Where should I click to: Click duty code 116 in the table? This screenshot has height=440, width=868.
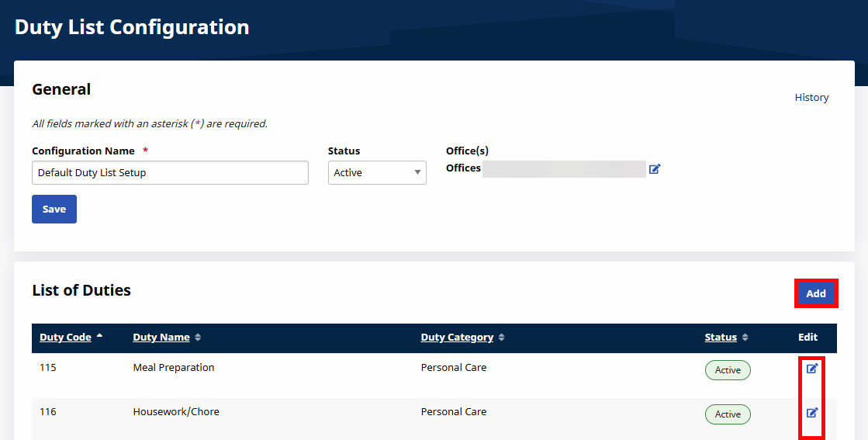(x=48, y=412)
